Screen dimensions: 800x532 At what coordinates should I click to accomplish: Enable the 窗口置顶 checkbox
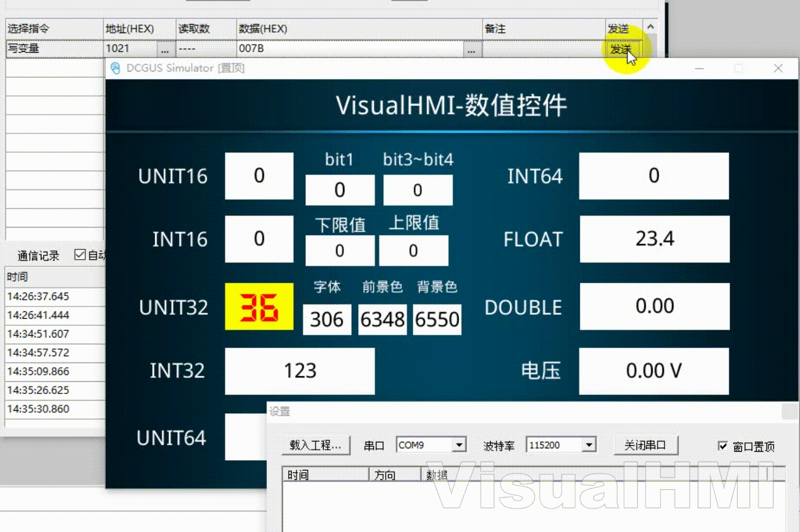[x=723, y=446]
